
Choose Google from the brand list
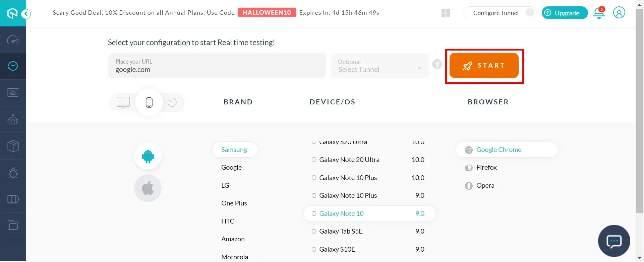coord(231,168)
